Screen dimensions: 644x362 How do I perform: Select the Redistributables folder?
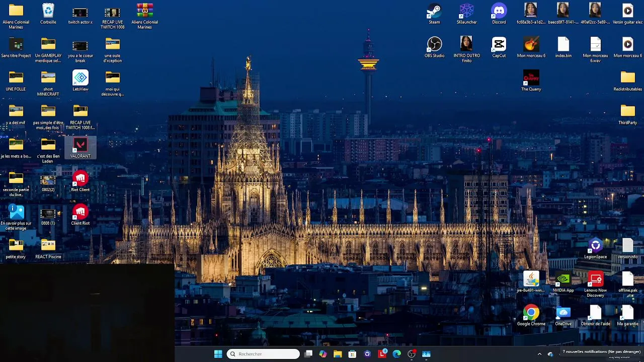(627, 78)
